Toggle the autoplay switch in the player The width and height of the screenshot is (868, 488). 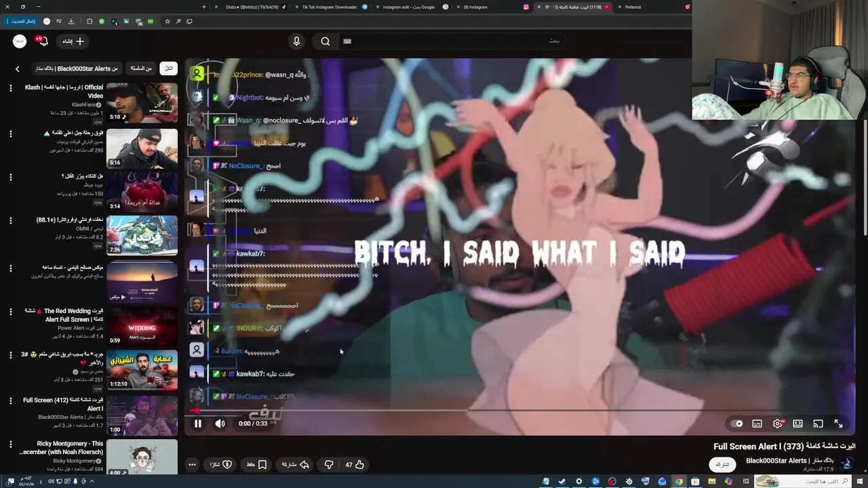point(737,424)
